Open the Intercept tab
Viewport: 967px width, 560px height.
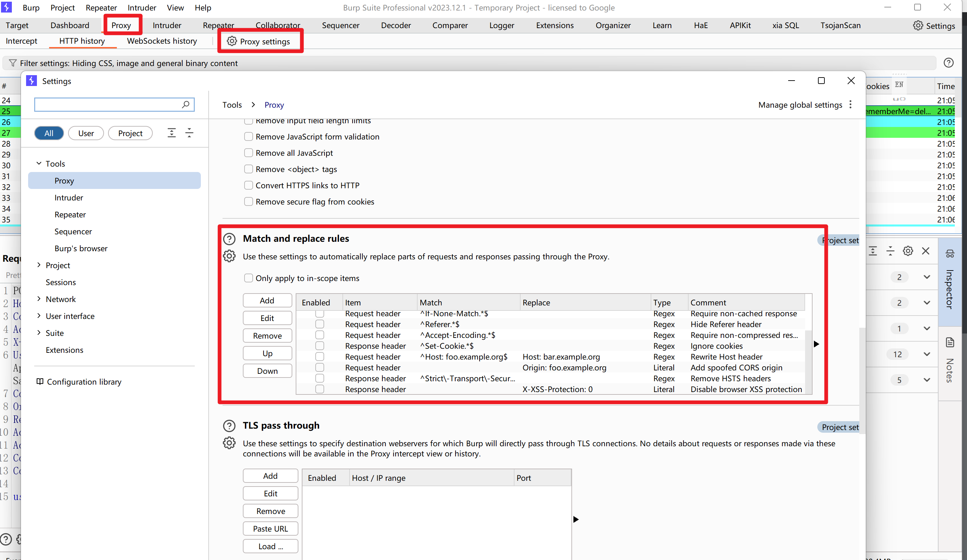point(21,41)
